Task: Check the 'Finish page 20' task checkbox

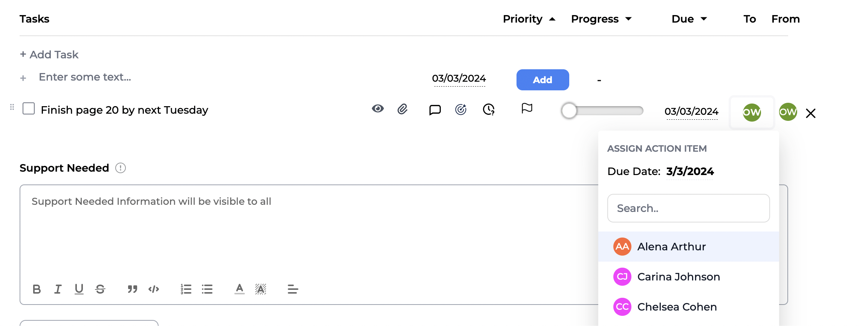Action: (x=29, y=109)
